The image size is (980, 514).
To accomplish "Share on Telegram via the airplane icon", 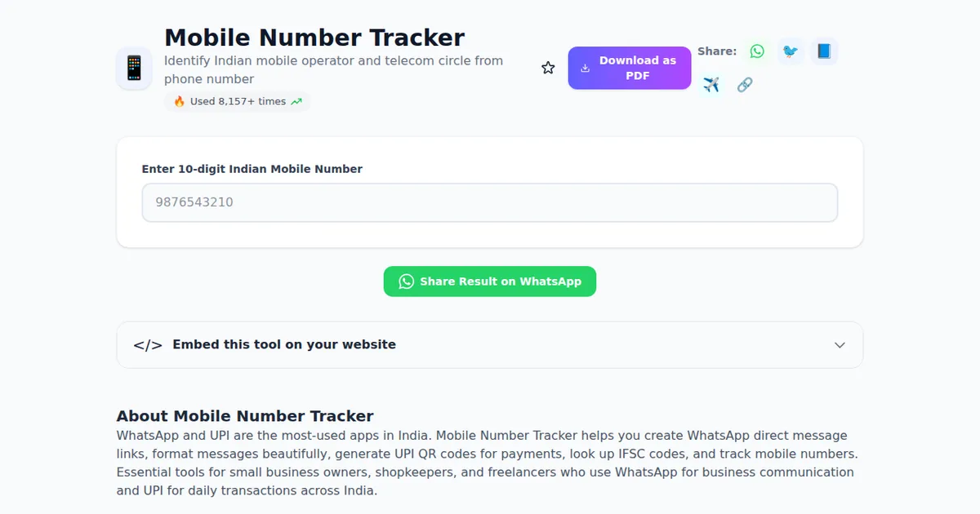I will [710, 84].
